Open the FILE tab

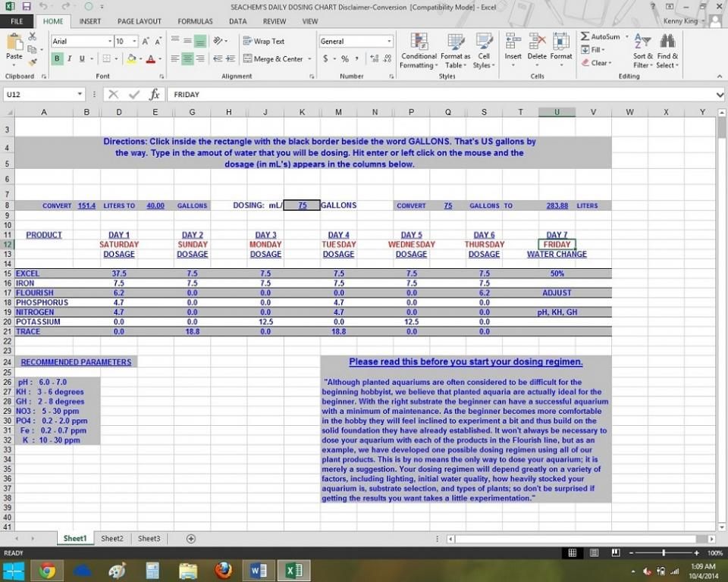[17, 21]
